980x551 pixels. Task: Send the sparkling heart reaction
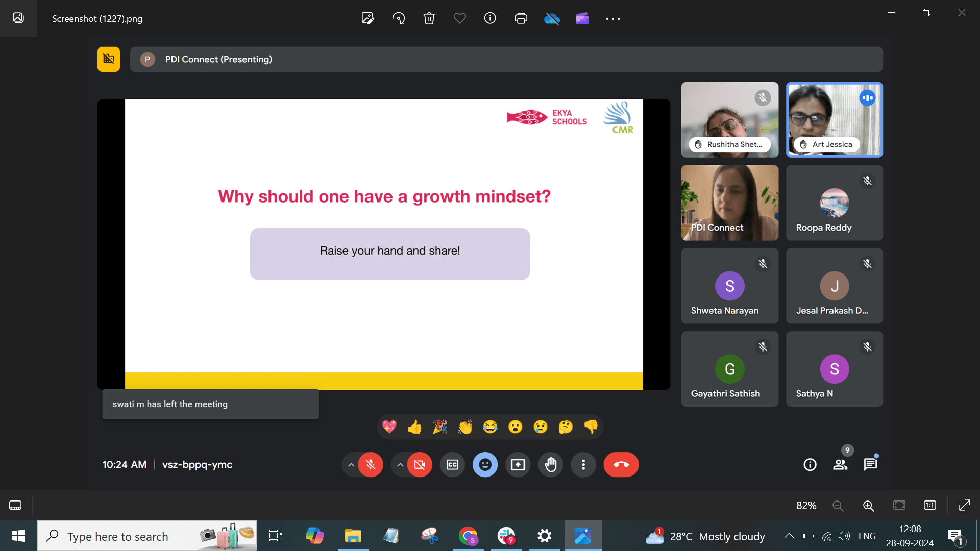tap(389, 427)
